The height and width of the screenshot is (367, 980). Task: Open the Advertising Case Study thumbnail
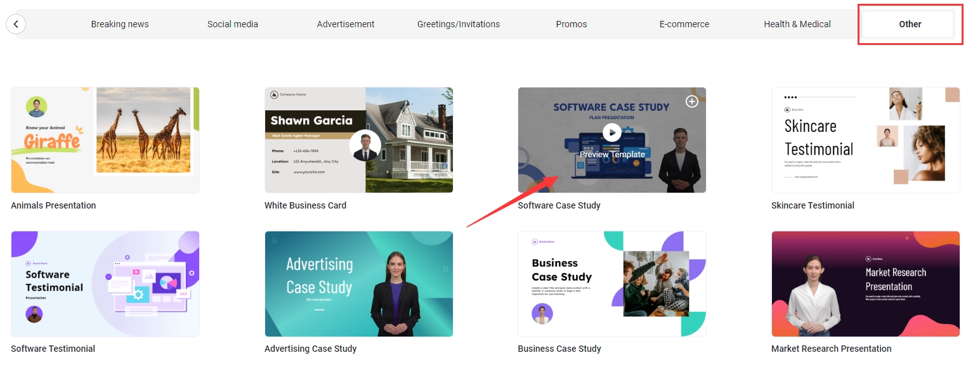pyautogui.click(x=358, y=284)
